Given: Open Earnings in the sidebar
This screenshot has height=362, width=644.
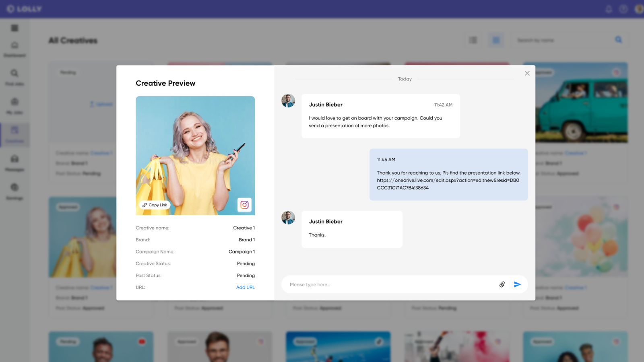Looking at the screenshot, I should [x=14, y=192].
